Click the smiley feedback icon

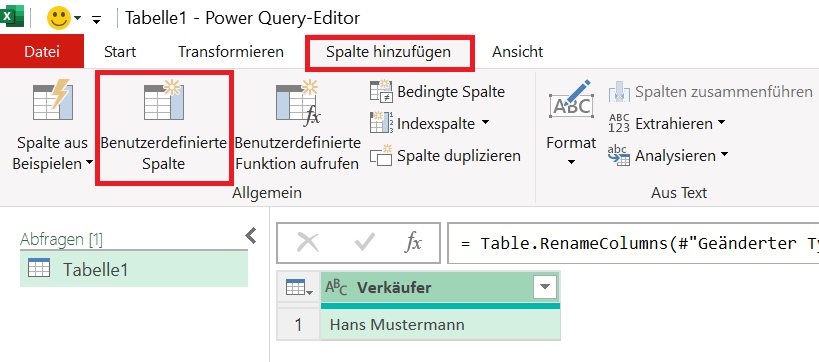coord(58,18)
